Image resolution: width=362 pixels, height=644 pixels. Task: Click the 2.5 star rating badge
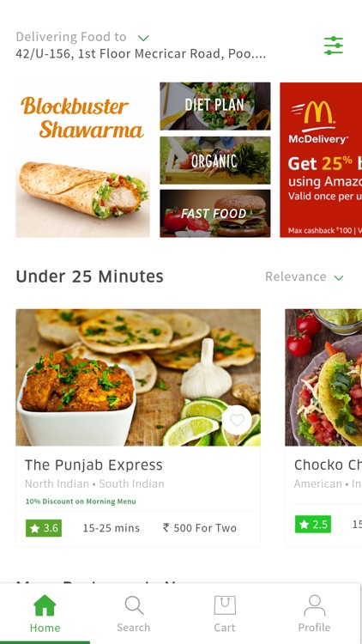[313, 525]
